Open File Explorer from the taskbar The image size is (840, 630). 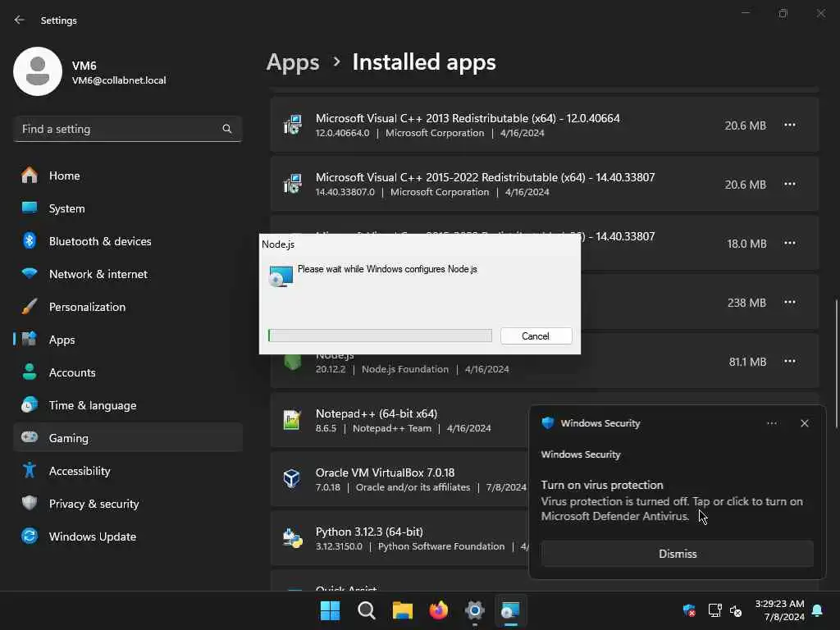pyautogui.click(x=402, y=610)
